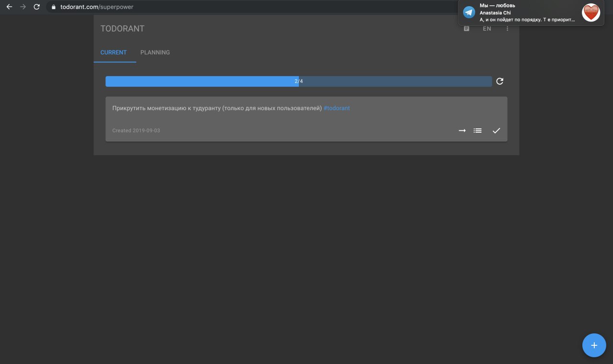Click the browser back arrow
Screen dimensions: 613x364
tap(9, 7)
